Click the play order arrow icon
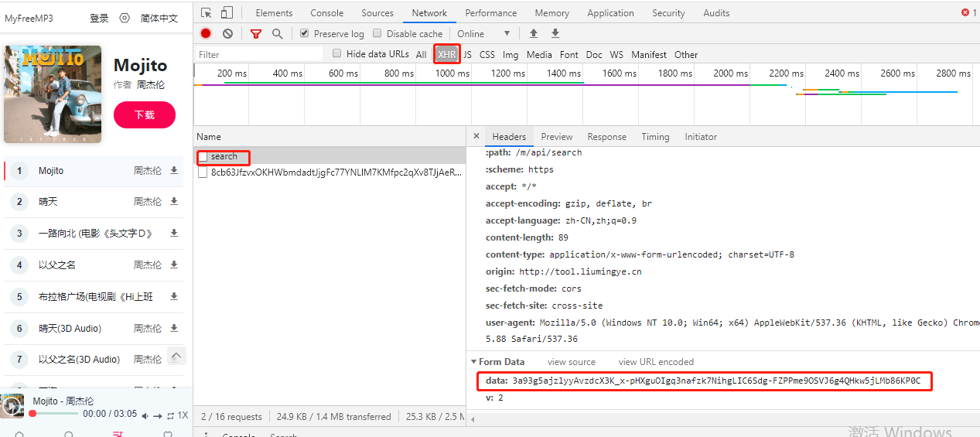This screenshot has height=437, width=980. (x=158, y=416)
